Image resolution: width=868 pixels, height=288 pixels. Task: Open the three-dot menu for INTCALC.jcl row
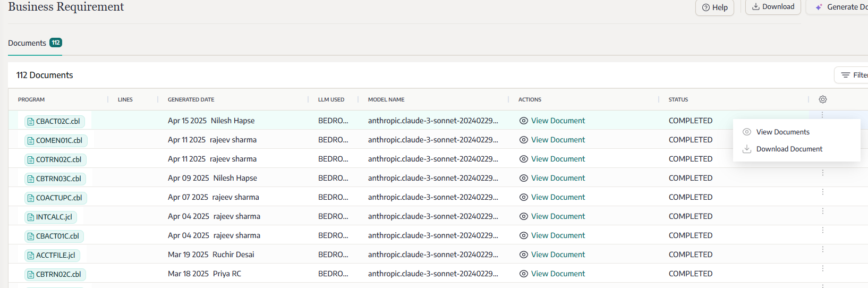(x=823, y=211)
